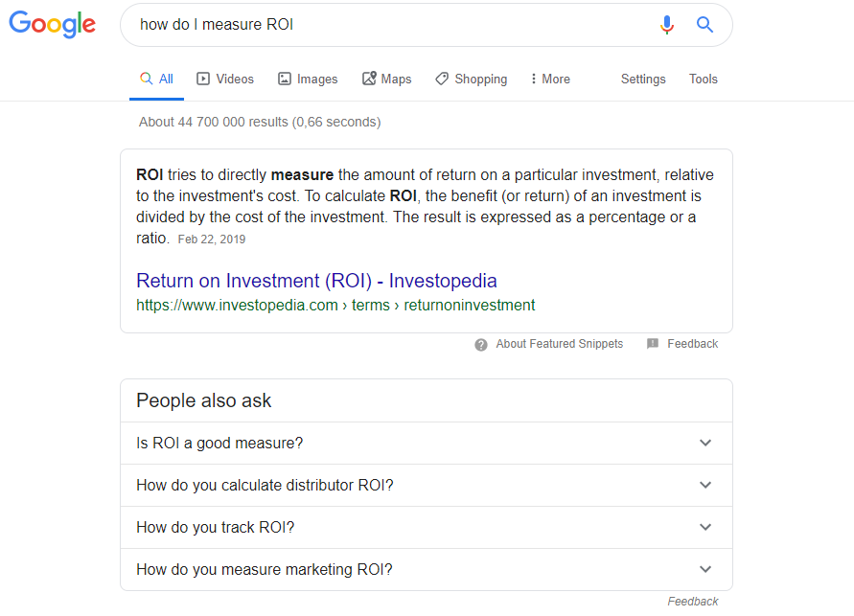The height and width of the screenshot is (616, 854).
Task: Click the blue search magnifier button
Action: 704,25
